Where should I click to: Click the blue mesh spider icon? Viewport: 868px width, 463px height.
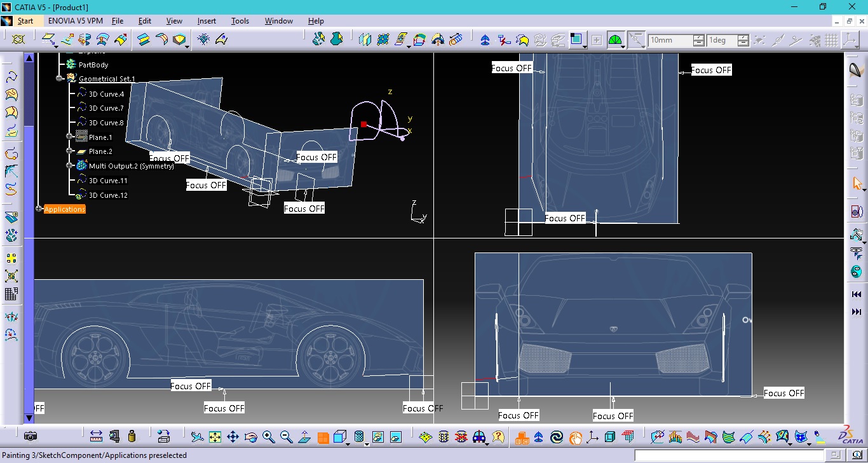[x=203, y=39]
